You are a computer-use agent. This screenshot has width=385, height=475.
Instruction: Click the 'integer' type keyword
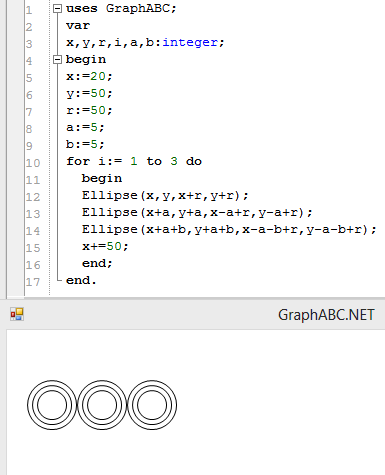coord(190,43)
